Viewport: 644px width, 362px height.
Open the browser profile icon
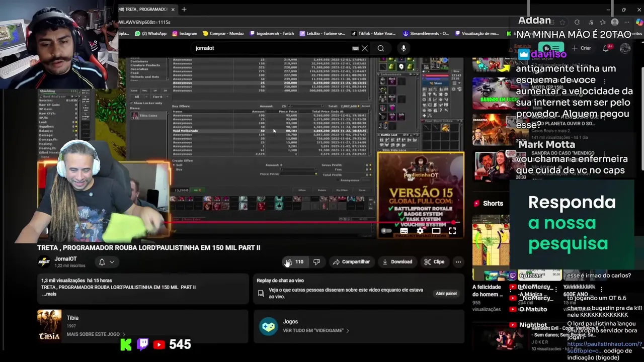[614, 22]
